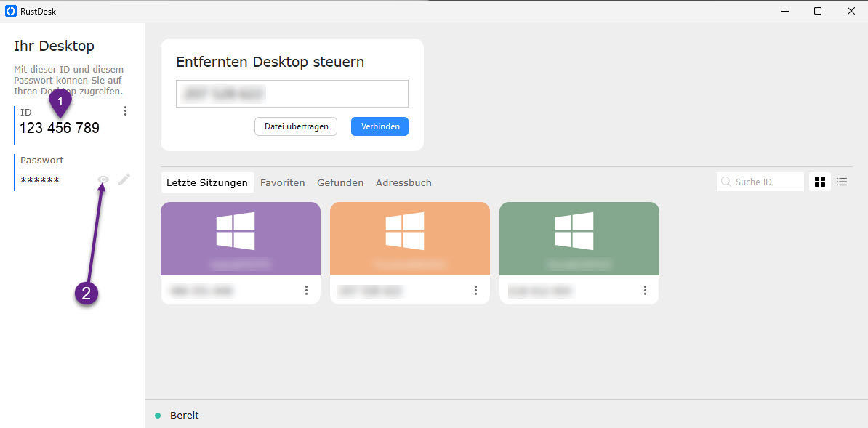Click the remote desktop ID input field
The image size is (868, 428).
click(292, 94)
